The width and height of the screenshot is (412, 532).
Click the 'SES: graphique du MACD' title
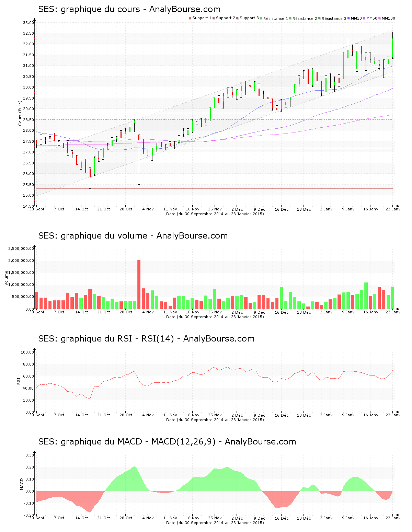(x=167, y=442)
